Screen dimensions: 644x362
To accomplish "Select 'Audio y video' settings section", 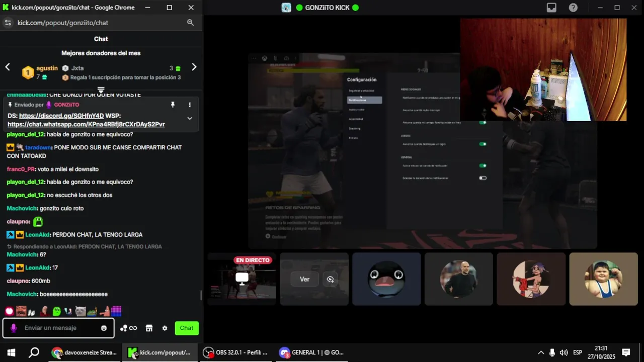I will point(357,110).
